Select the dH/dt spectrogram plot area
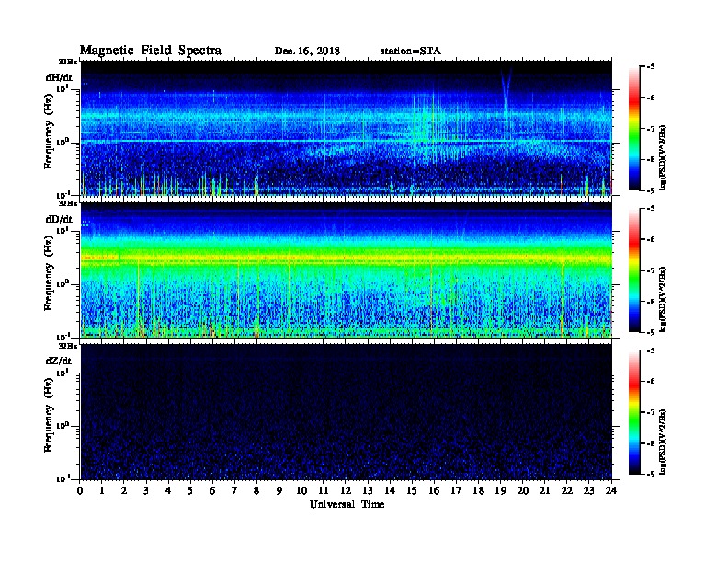This screenshot has width=728, height=563. (347, 128)
